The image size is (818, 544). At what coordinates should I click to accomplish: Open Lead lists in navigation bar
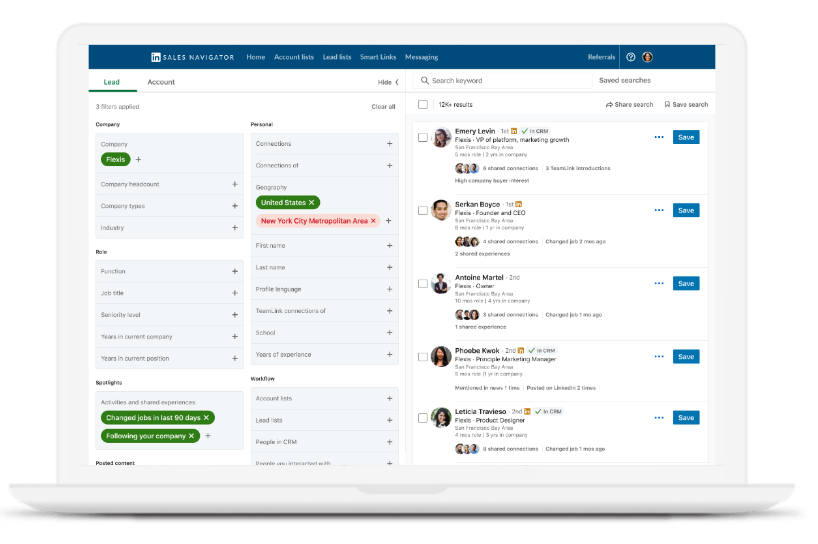[x=337, y=57]
